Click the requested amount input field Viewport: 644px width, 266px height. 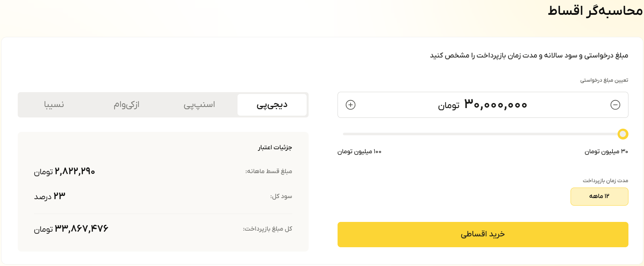(483, 105)
